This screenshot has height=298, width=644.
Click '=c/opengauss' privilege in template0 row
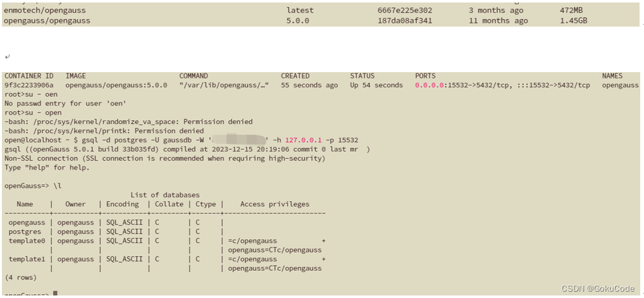[x=252, y=241]
